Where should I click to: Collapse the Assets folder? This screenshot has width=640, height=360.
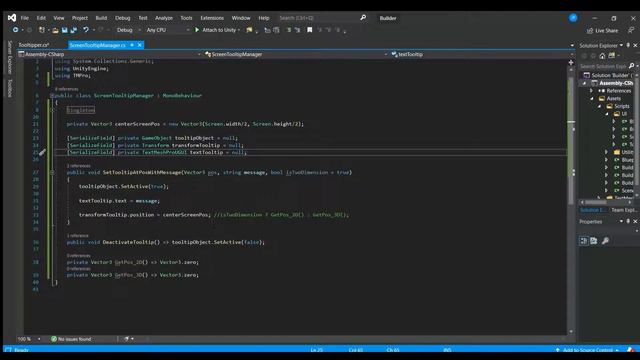592,98
